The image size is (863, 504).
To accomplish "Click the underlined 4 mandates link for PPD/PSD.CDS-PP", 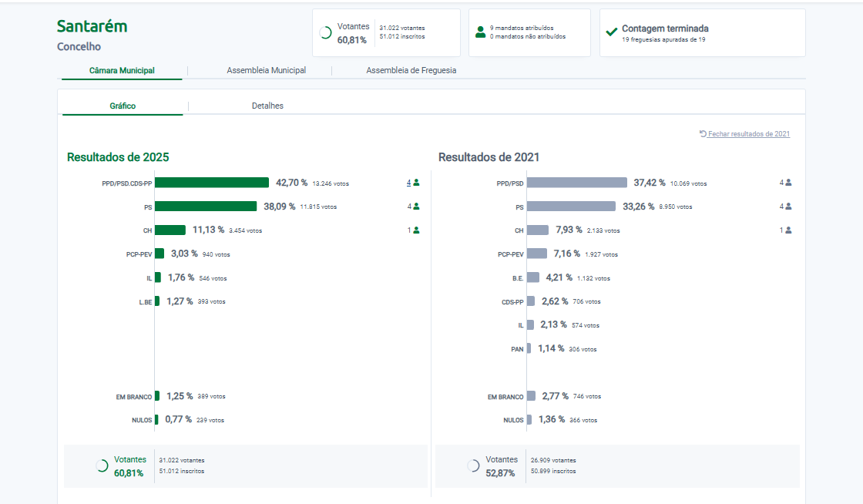I will pyautogui.click(x=409, y=183).
